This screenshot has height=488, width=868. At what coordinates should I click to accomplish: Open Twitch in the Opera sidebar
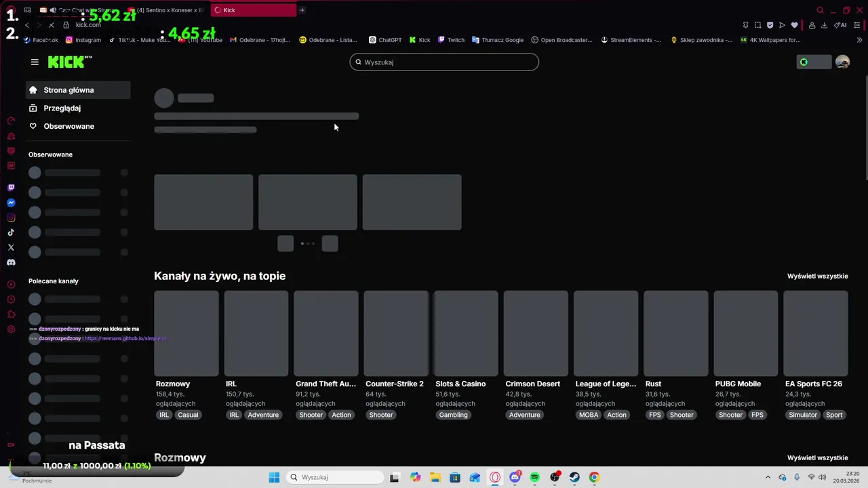coord(11,188)
